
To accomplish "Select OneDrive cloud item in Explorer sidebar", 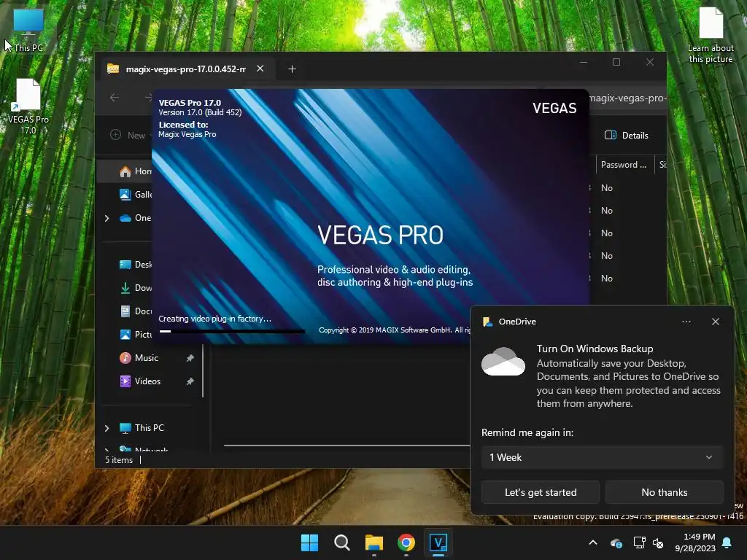I will [135, 217].
